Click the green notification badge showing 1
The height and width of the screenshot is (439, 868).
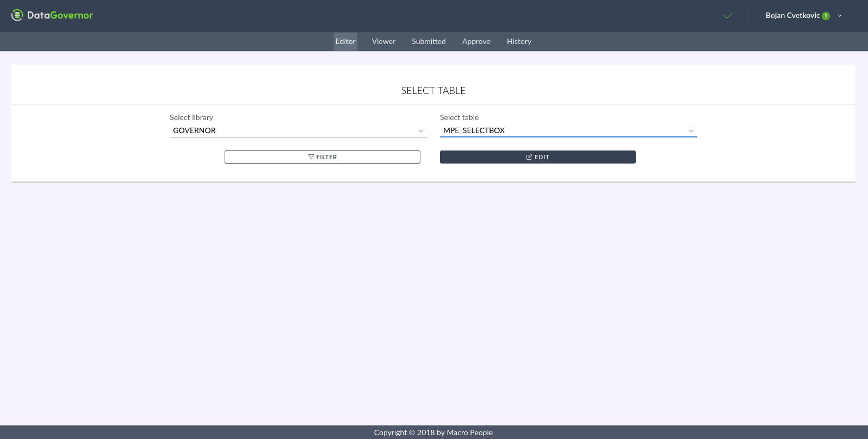pos(826,16)
